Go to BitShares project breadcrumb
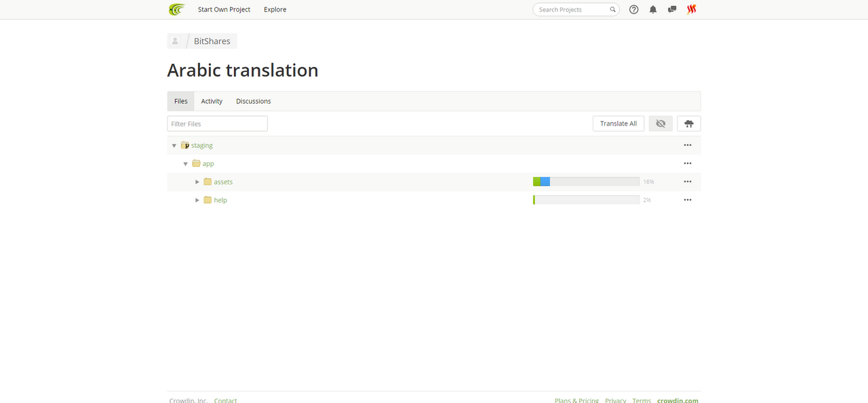868x403 pixels. (x=212, y=41)
